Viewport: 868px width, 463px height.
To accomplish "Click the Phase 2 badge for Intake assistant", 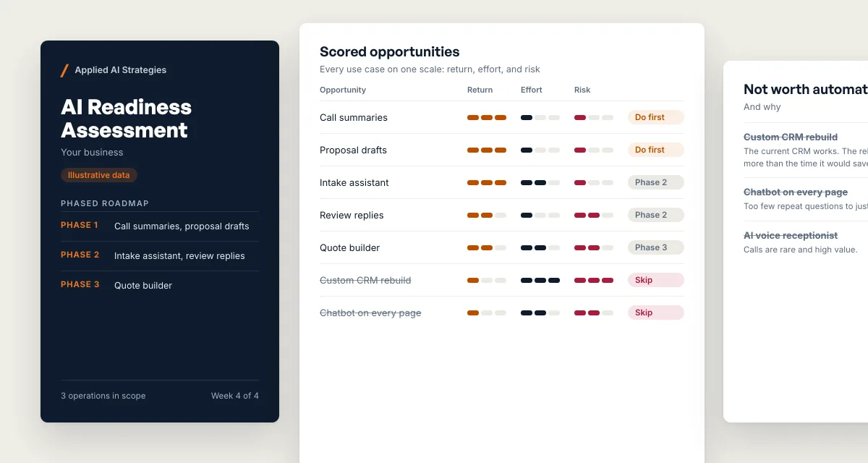I will coord(655,182).
